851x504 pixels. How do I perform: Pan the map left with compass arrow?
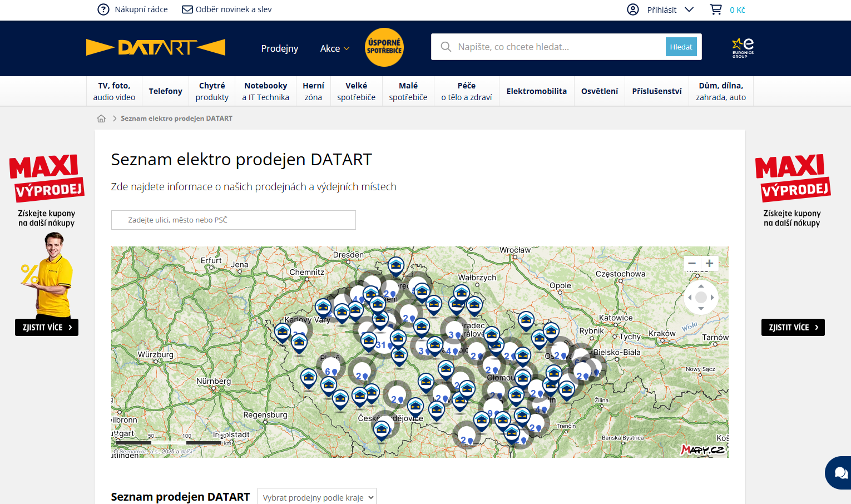690,298
